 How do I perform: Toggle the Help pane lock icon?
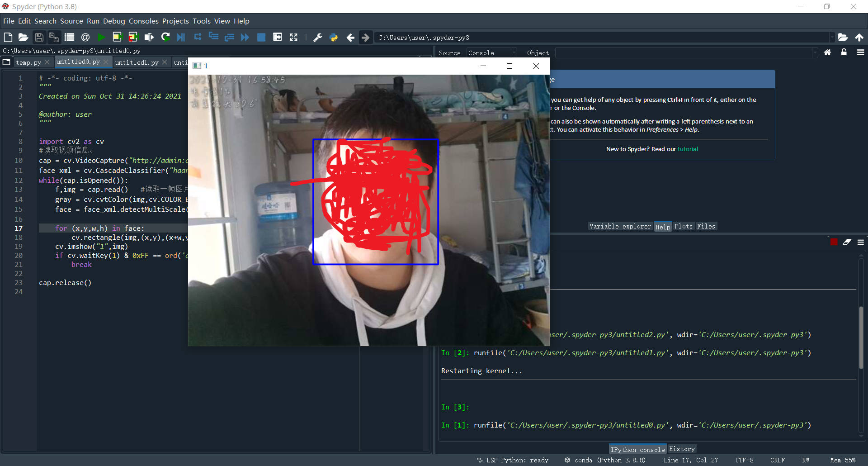(x=844, y=52)
